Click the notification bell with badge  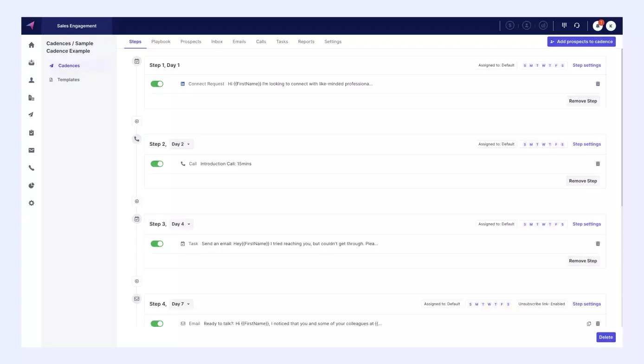pos(597,26)
